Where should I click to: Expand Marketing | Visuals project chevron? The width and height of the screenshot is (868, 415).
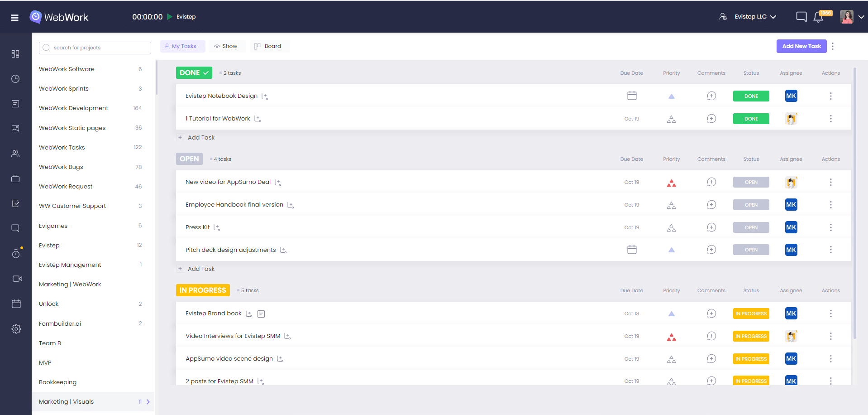pyautogui.click(x=148, y=401)
